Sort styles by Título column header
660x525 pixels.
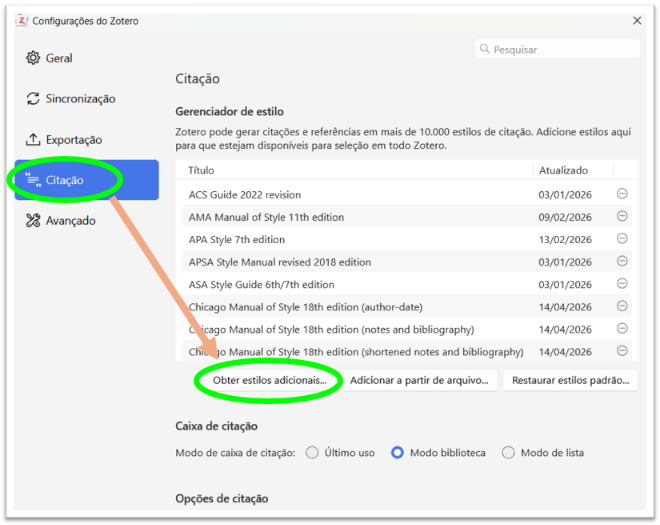354,171
